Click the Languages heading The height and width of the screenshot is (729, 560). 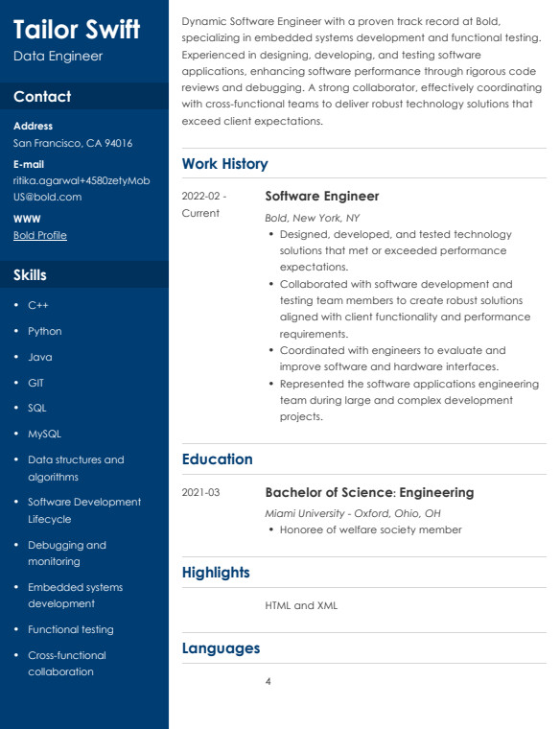click(222, 648)
